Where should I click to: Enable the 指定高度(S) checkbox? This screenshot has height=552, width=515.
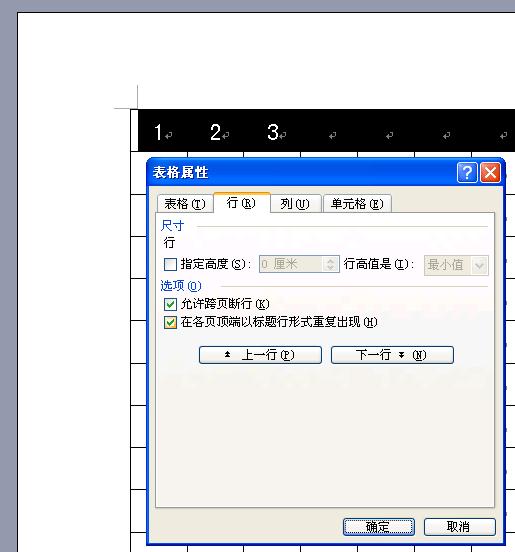coord(170,264)
